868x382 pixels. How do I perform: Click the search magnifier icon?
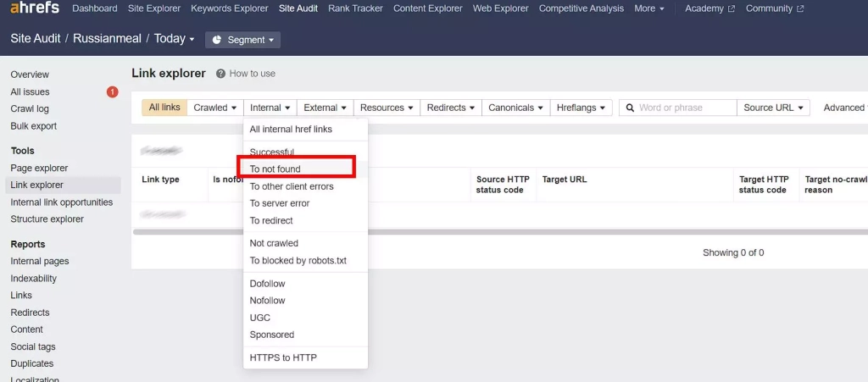[630, 108]
